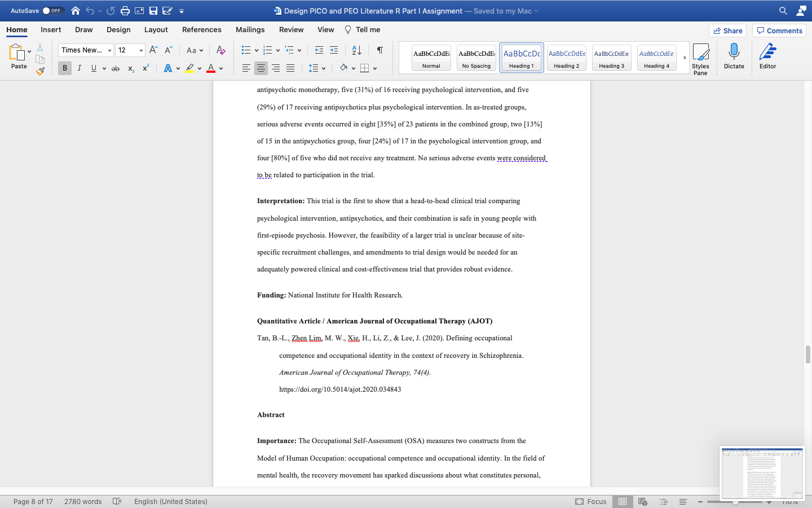Viewport: 812px width, 508px height.
Task: Toggle AutoSave switch
Action: pos(53,11)
